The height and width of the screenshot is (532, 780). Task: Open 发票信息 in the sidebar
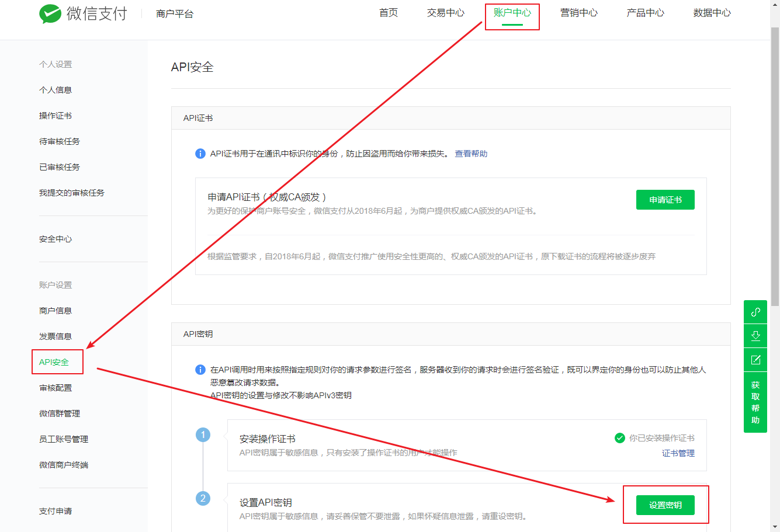coord(56,336)
